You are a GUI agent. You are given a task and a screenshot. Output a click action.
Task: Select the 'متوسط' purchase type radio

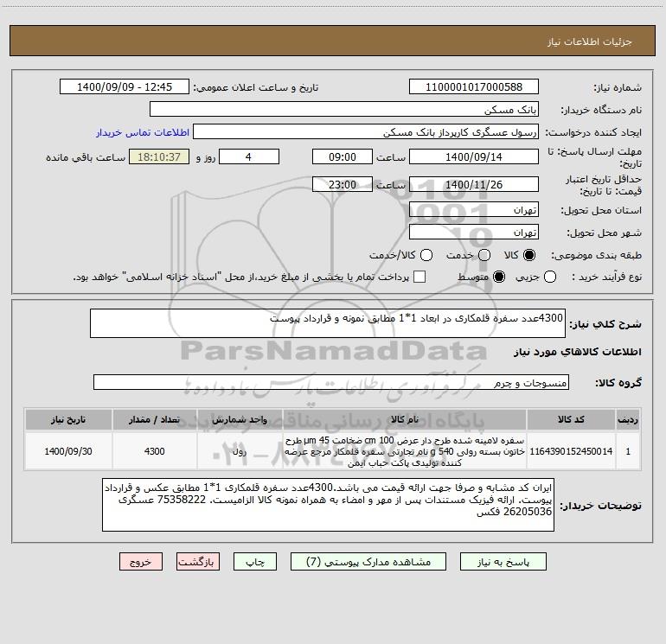[x=499, y=277]
